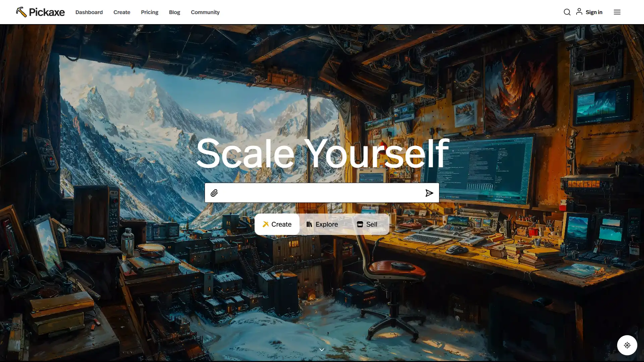Open the Pricing page link
The image size is (644, 362).
tap(150, 12)
